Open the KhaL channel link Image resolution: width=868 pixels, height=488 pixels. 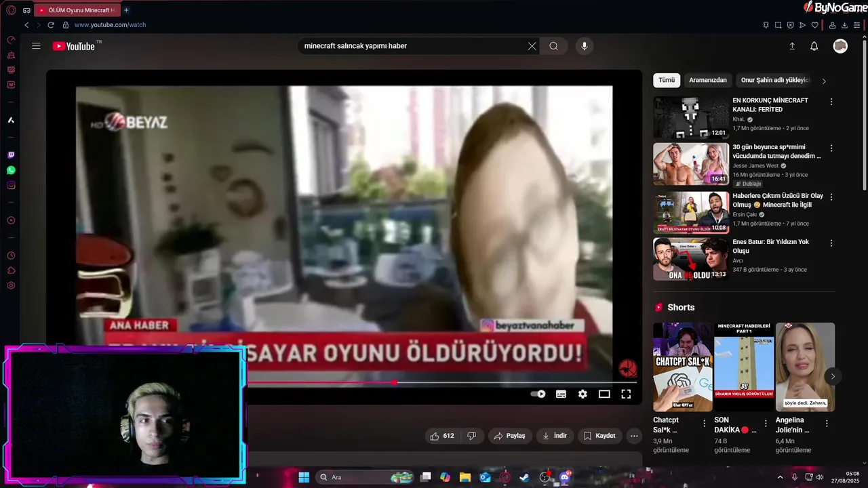pyautogui.click(x=738, y=119)
